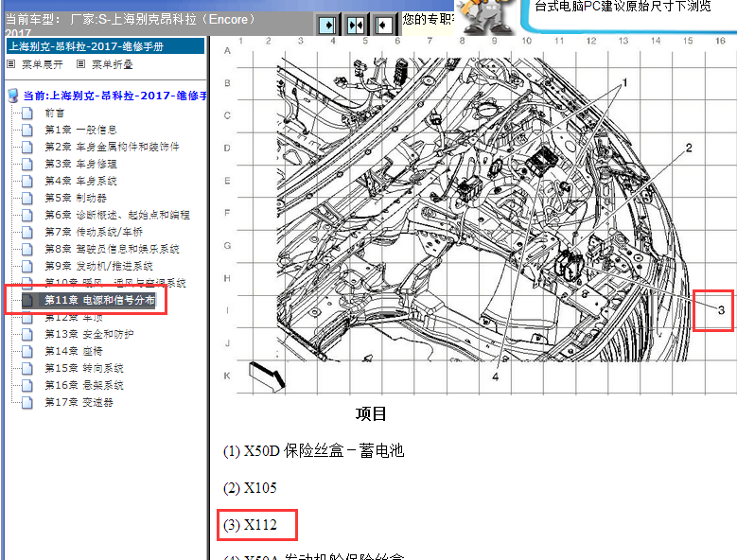Open 第17章 变速器
Image resolution: width=737 pixels, height=560 pixels.
(x=79, y=402)
